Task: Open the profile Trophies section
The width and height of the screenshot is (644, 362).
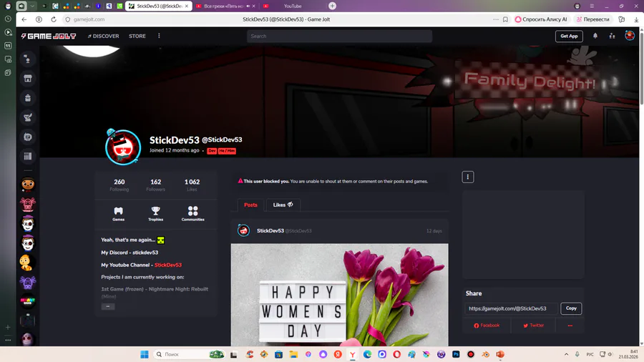Action: click(x=156, y=213)
